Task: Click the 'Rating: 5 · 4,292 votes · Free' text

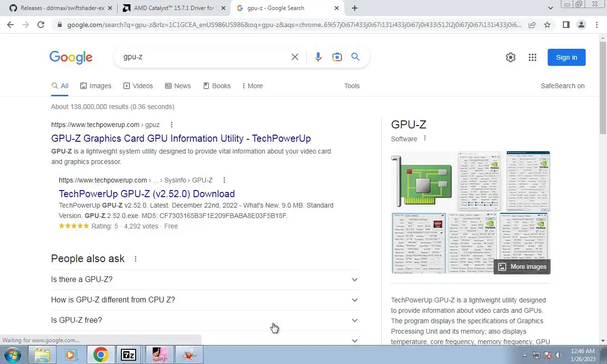Action: coord(135,226)
